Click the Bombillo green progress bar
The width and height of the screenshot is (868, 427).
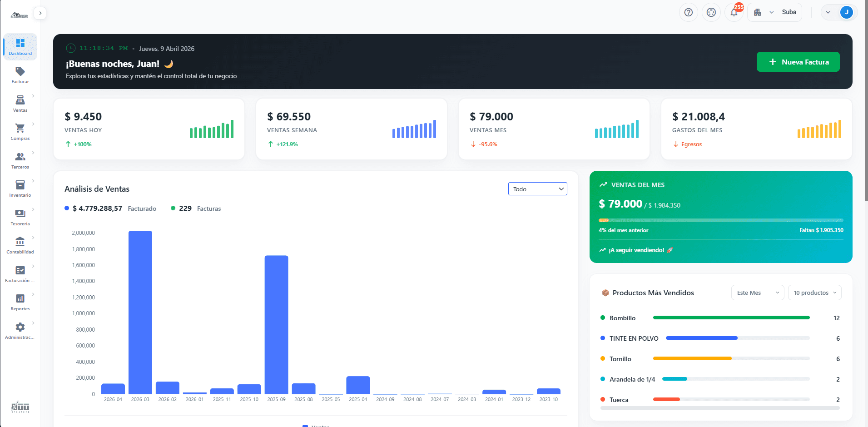click(x=731, y=318)
